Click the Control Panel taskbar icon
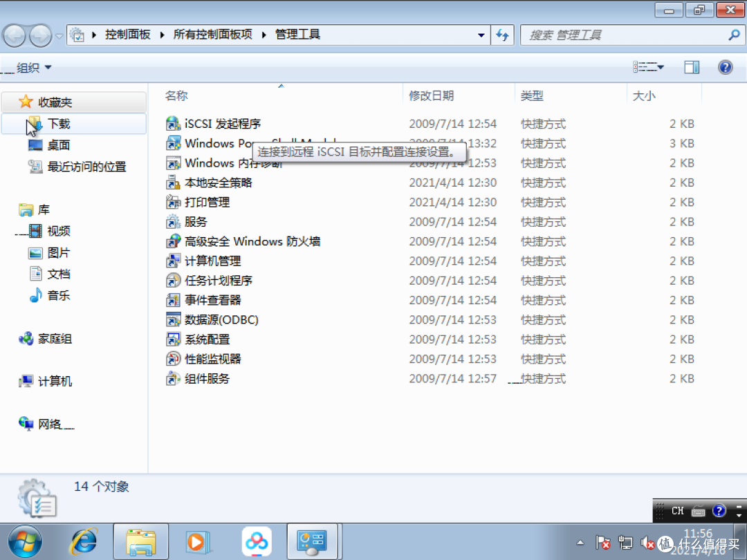Viewport: 747px width, 560px height. click(312, 542)
